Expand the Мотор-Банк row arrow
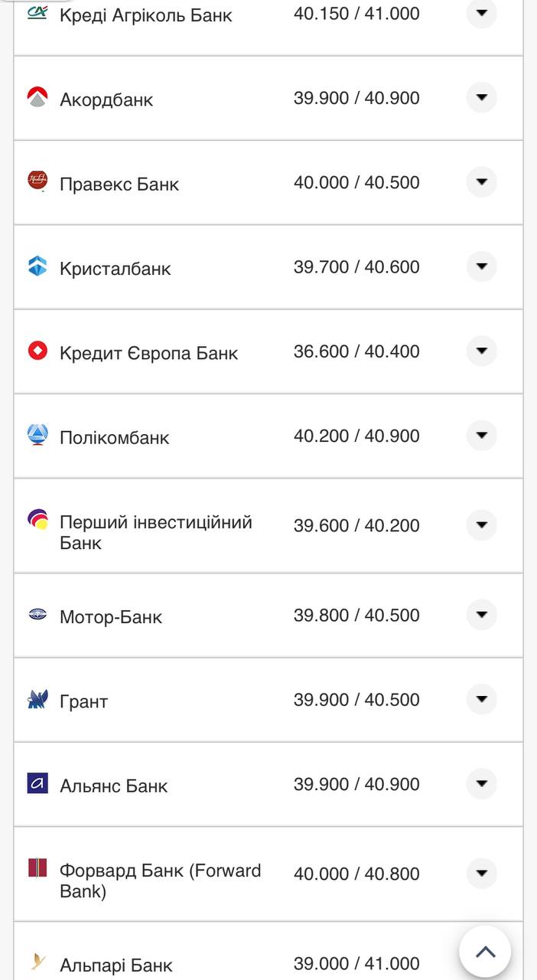 click(x=481, y=615)
